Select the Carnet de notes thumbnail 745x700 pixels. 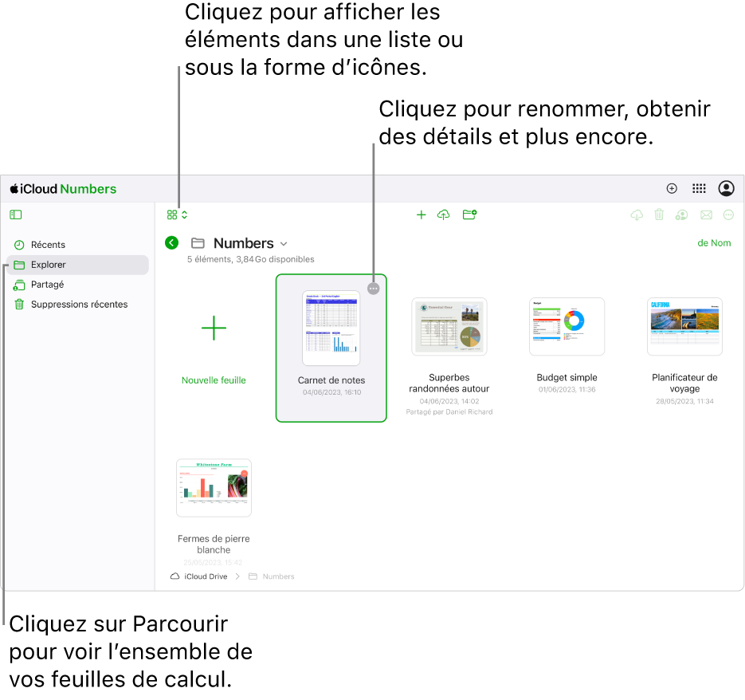pos(331,328)
